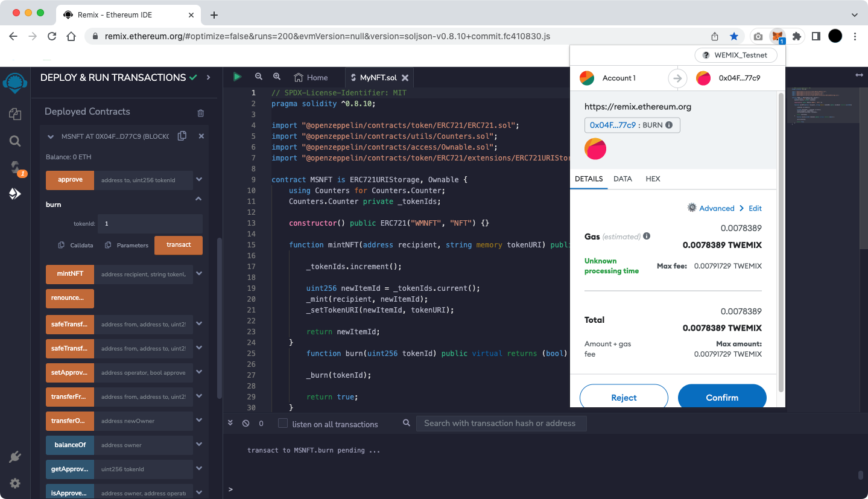Open MetaMask DATA tab
Viewport: 868px width, 499px height.
point(622,179)
